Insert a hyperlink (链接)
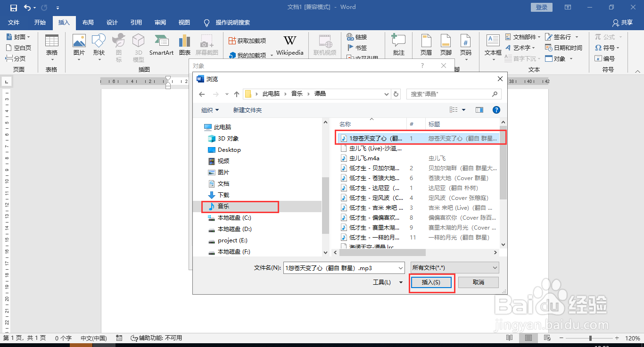 357,37
